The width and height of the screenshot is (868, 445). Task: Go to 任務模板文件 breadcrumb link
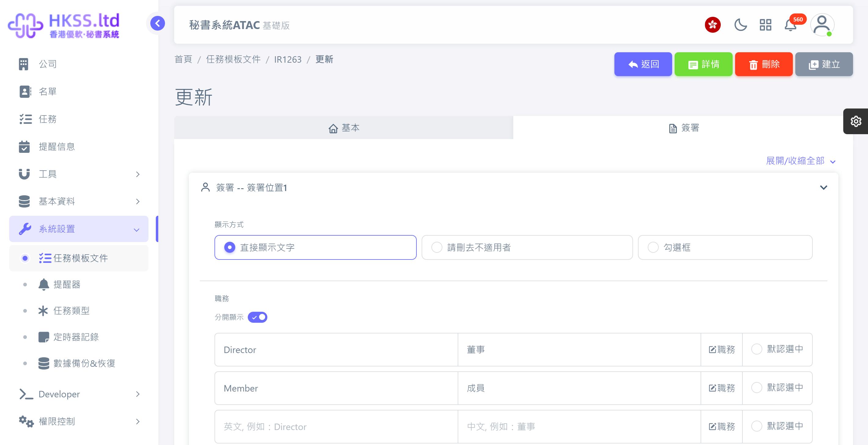pos(233,59)
